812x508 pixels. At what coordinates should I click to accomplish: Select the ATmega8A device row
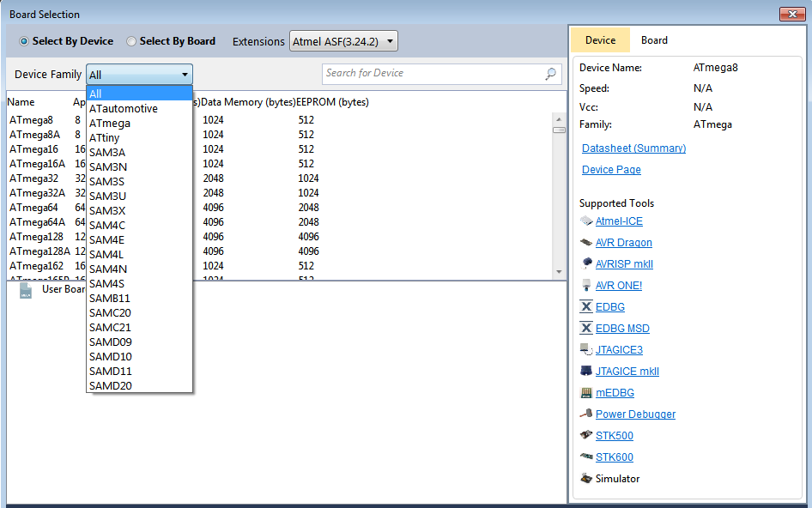[x=280, y=134]
